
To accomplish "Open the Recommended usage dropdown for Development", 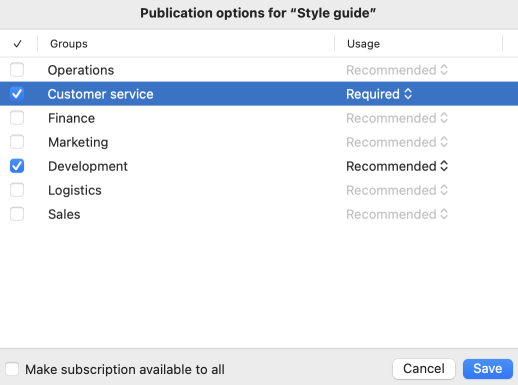I will point(397,166).
